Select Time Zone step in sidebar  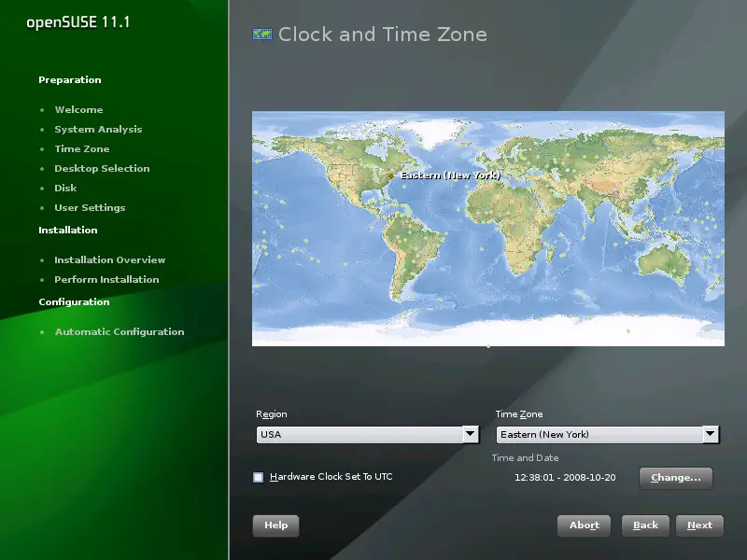click(81, 149)
